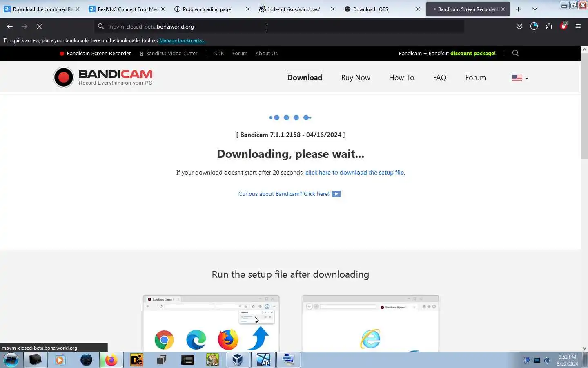Click the search magnifier icon in the site header
The height and width of the screenshot is (368, 588).
tap(515, 53)
